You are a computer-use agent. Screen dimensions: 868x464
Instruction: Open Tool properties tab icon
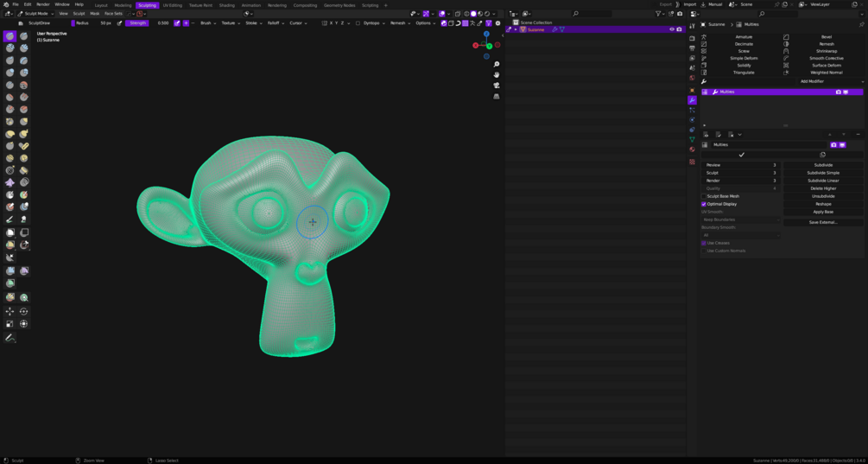tap(692, 26)
